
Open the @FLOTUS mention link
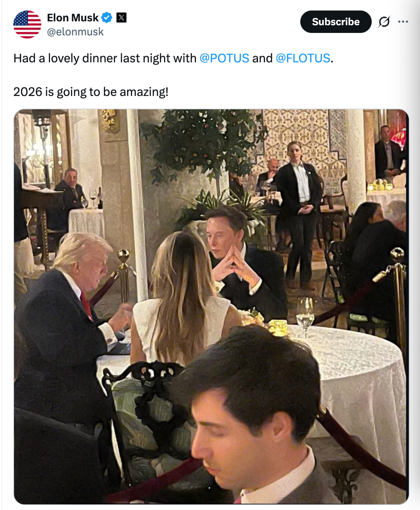click(x=303, y=58)
